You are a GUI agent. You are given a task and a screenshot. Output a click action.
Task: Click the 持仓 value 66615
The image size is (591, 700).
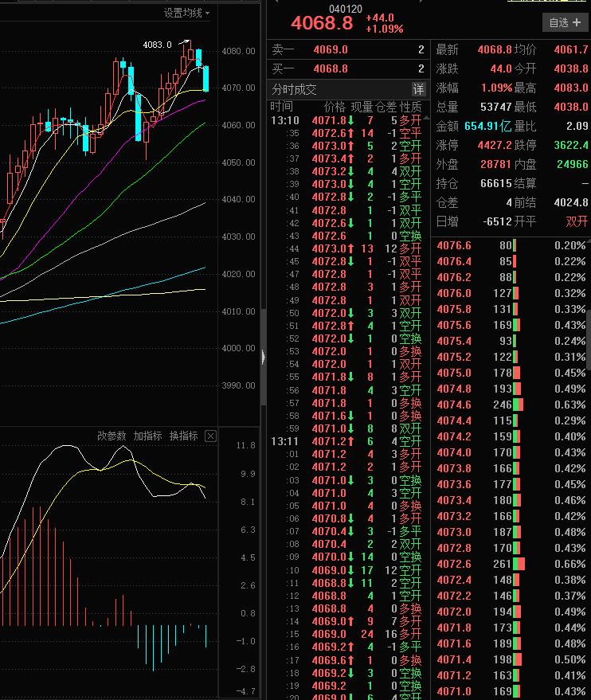(x=496, y=183)
